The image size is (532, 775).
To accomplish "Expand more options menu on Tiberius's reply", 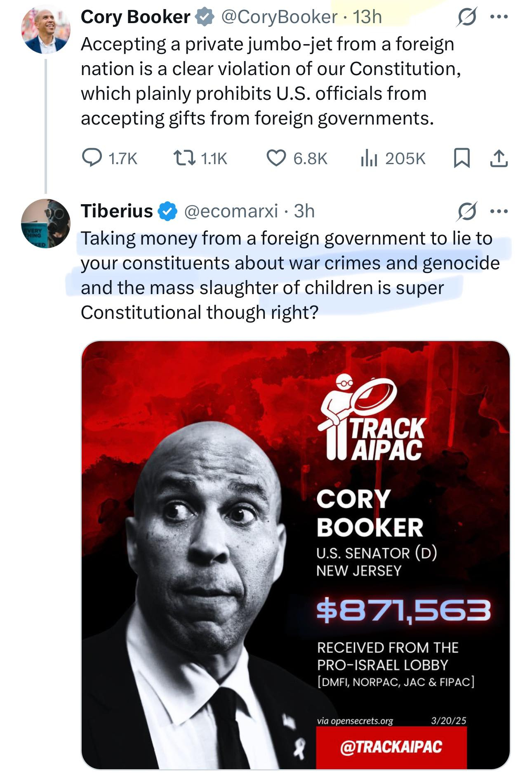I will (499, 212).
